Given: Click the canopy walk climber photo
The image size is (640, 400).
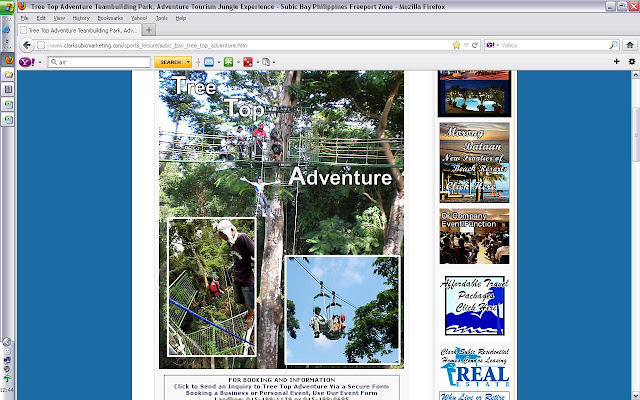Looking at the screenshot, I should tap(212, 287).
